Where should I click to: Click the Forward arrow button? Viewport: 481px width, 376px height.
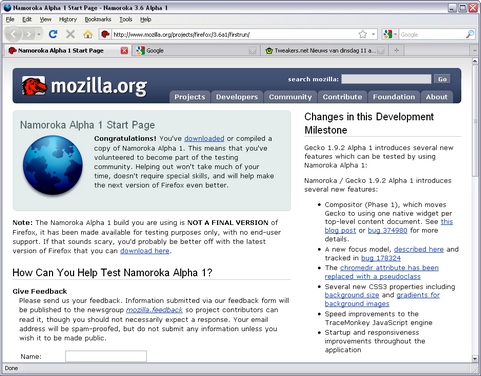coord(29,34)
